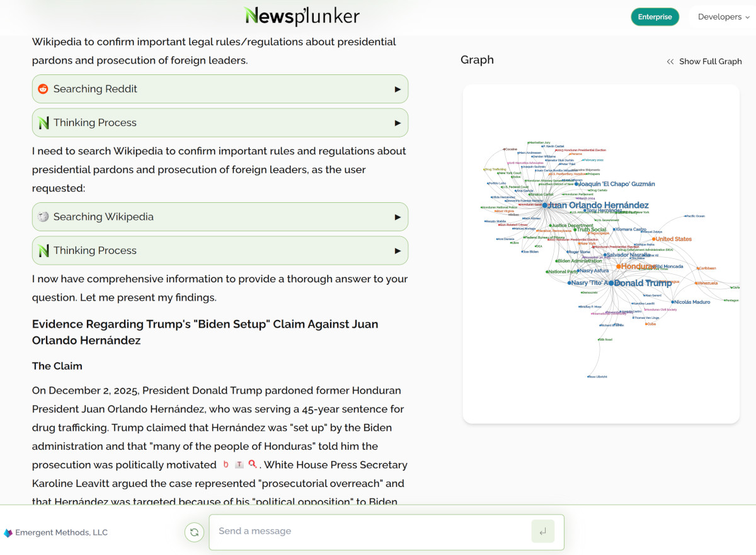Click the Wikipedia globe icon in Searching Wikipedia row
This screenshot has height=555, width=756.
(43, 217)
